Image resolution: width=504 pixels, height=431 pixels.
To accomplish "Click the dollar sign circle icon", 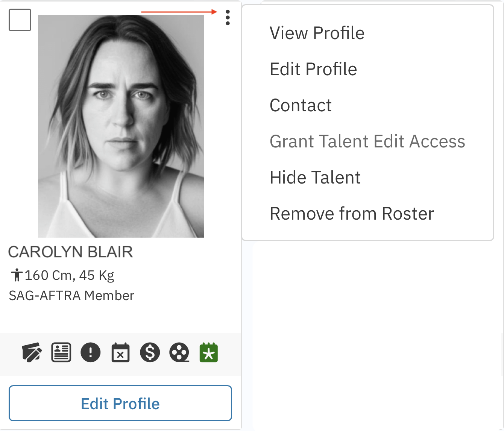I will pos(150,352).
